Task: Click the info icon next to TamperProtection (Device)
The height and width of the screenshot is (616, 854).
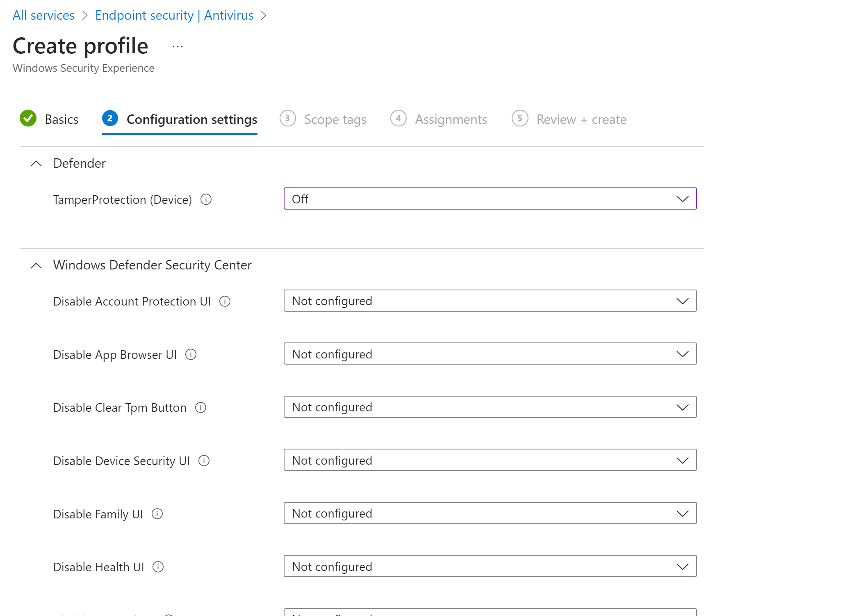Action: (x=206, y=200)
